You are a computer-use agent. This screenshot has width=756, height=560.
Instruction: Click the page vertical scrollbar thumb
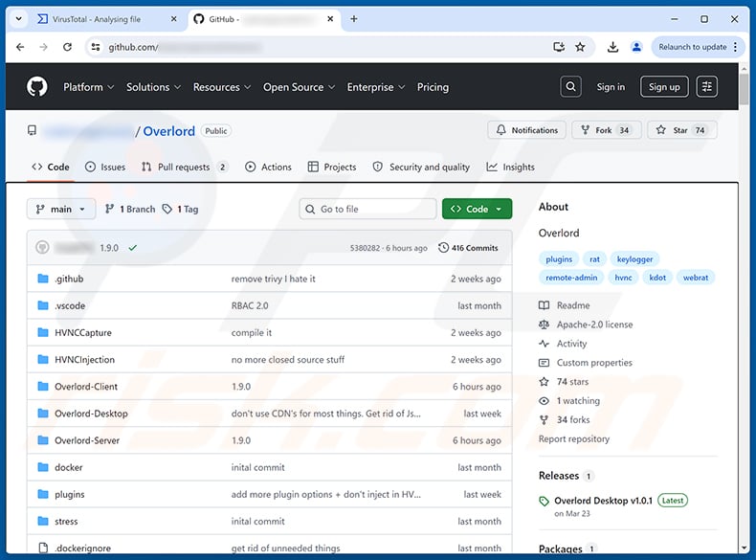(x=744, y=89)
